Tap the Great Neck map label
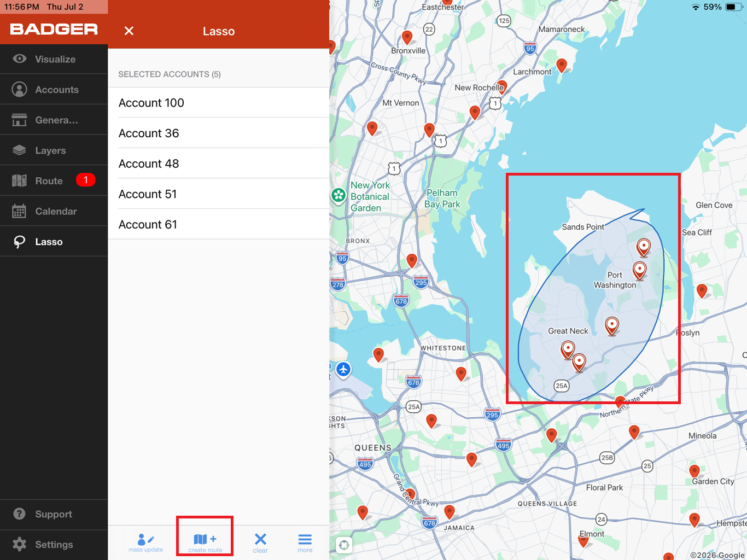The image size is (747, 560). 568,331
